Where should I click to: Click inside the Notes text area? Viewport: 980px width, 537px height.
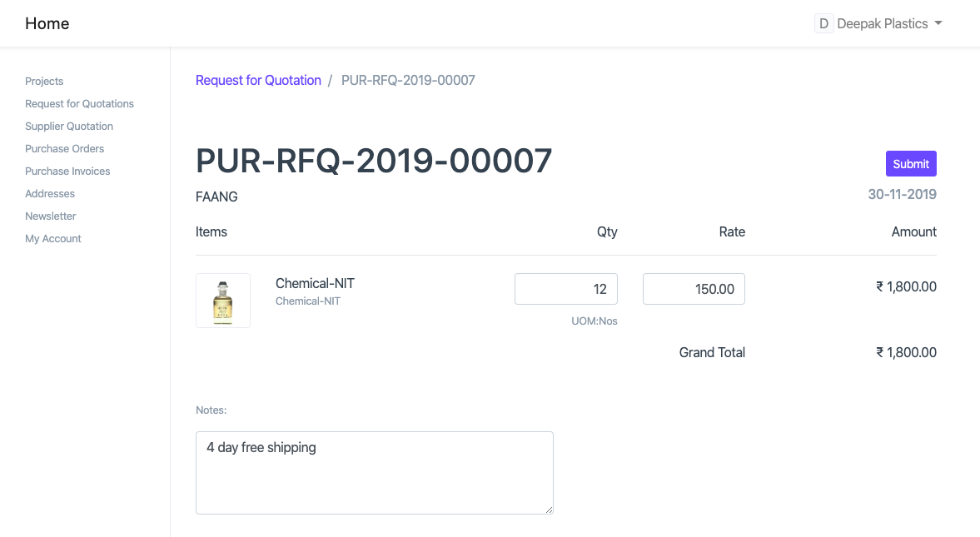coord(374,472)
